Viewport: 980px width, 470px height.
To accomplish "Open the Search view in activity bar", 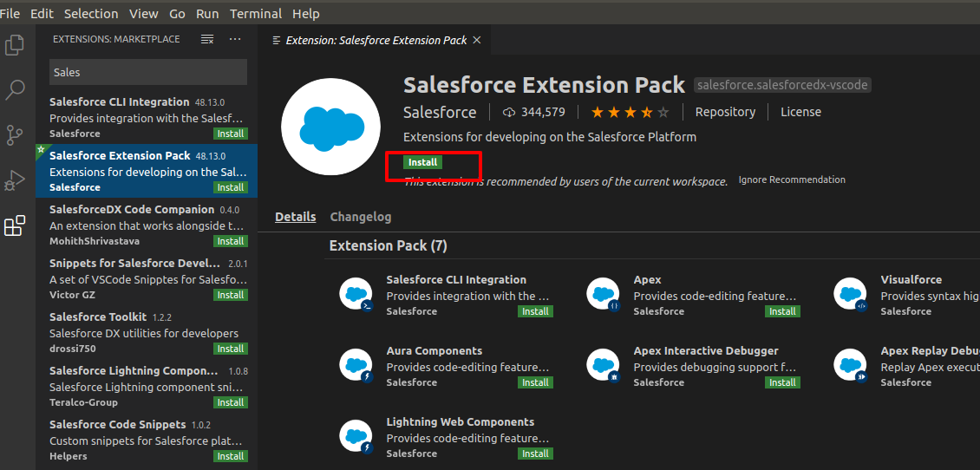I will coord(15,90).
